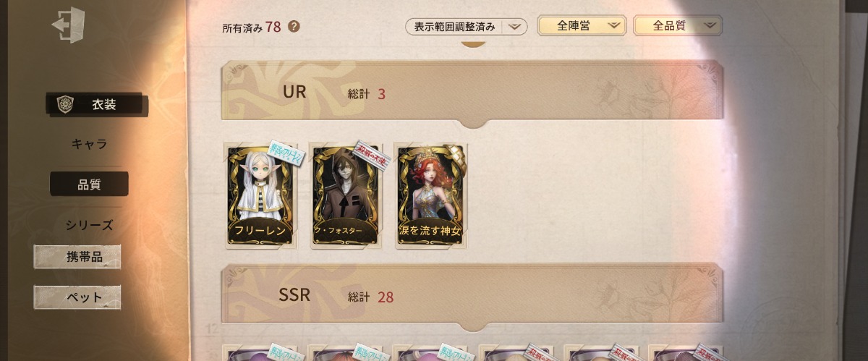
Task: Select the フリーレン costume card
Action: pyautogui.click(x=260, y=195)
